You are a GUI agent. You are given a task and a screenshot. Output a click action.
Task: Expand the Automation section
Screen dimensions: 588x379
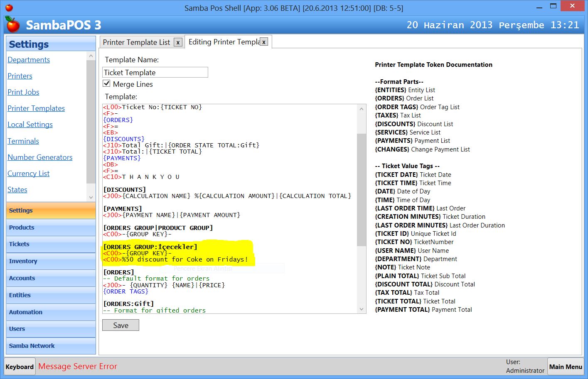(51, 312)
